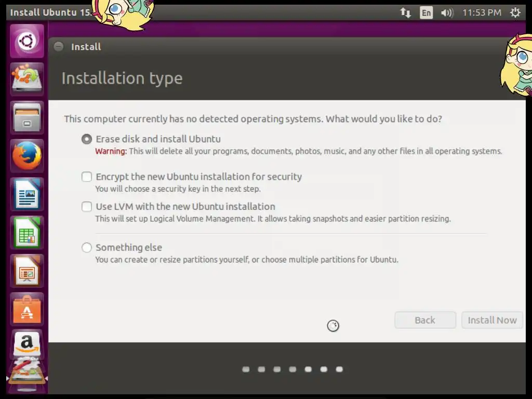Open the Files manager from launcher

click(x=27, y=118)
